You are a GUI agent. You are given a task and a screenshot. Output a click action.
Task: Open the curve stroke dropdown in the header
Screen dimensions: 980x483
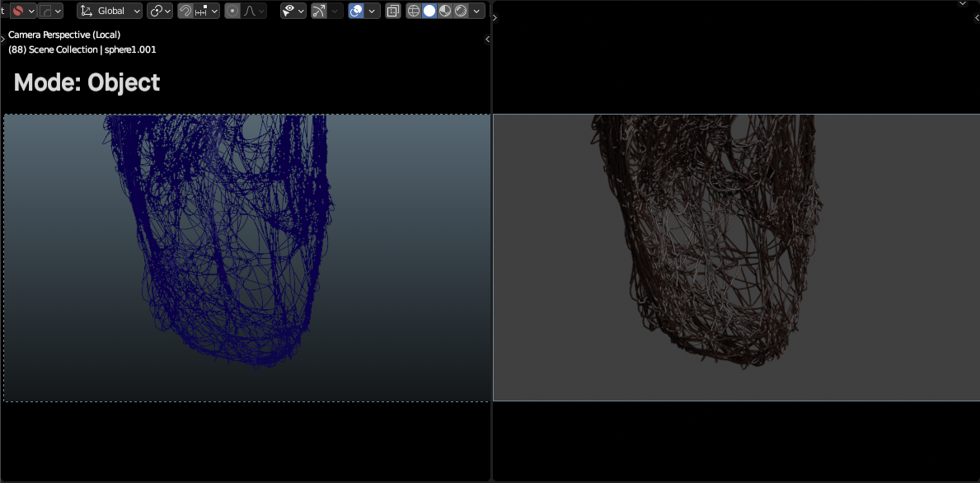[x=50, y=11]
